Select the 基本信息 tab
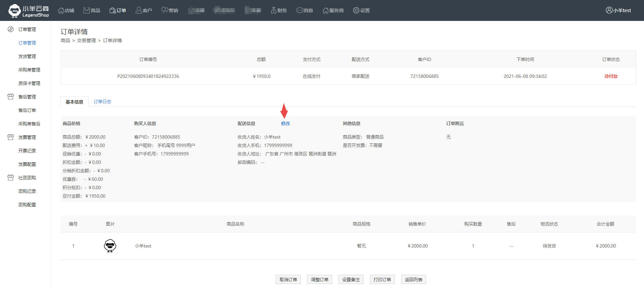This screenshot has height=287, width=644. click(75, 102)
